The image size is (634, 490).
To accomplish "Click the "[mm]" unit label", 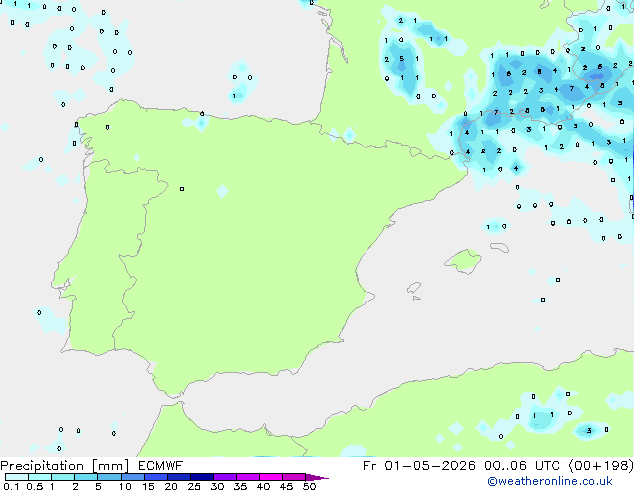I will [x=110, y=466].
